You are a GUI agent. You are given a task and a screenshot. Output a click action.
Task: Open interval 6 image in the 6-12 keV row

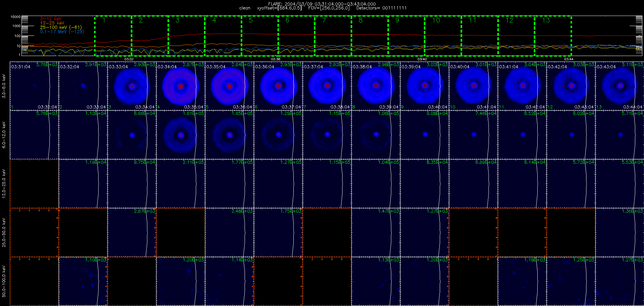point(278,135)
